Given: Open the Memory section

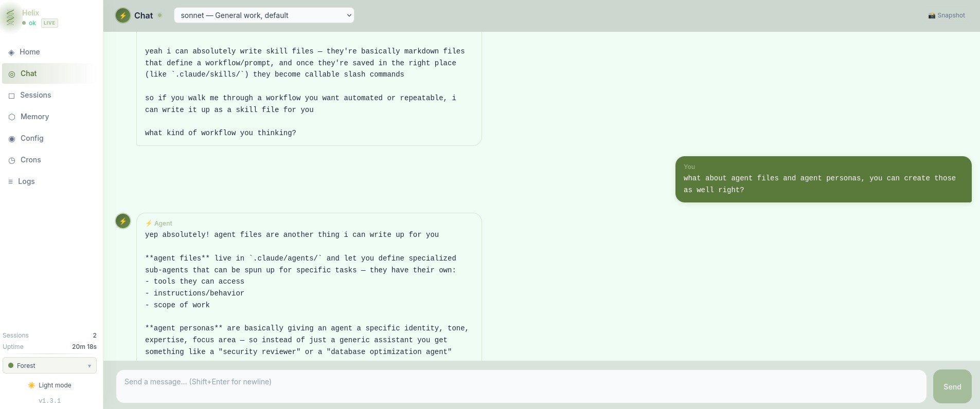Looking at the screenshot, I should 49,117.
